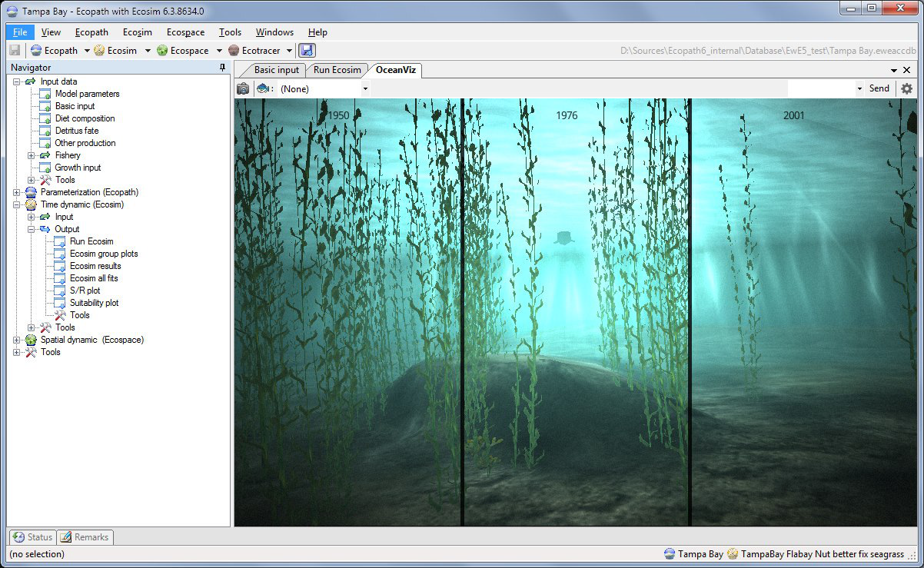Collapse the Input data tree node
The height and width of the screenshot is (568, 924).
click(18, 81)
